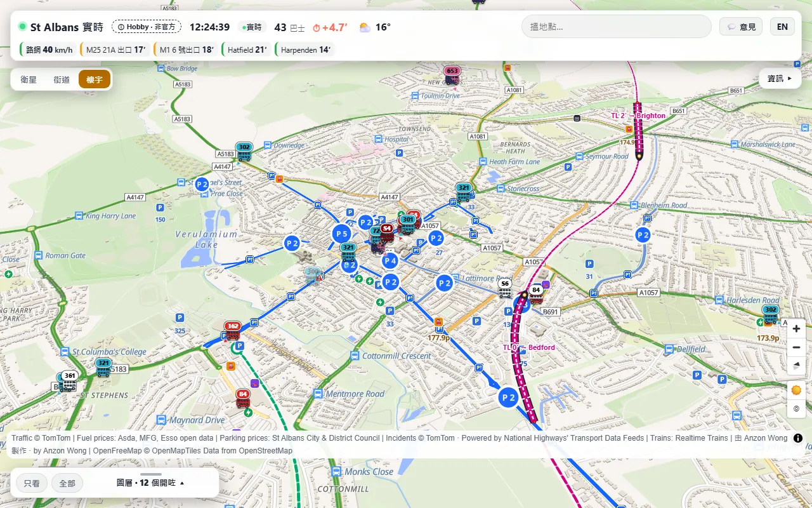Switch language to EN
812x508 pixels.
coord(782,27)
